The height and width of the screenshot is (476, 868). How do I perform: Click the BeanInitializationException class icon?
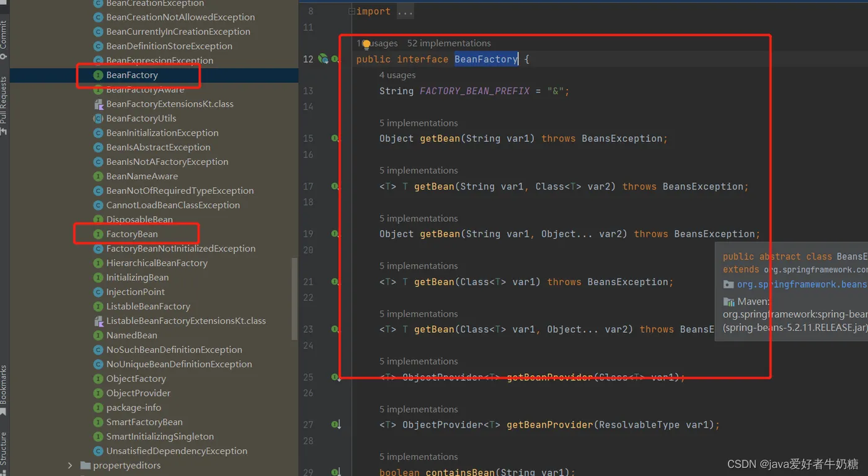tap(98, 133)
